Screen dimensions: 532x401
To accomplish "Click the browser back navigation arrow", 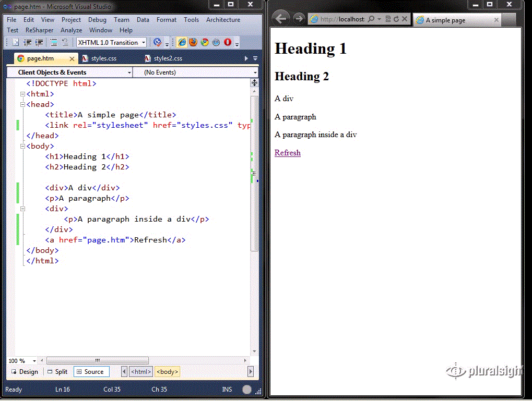I will pos(280,18).
